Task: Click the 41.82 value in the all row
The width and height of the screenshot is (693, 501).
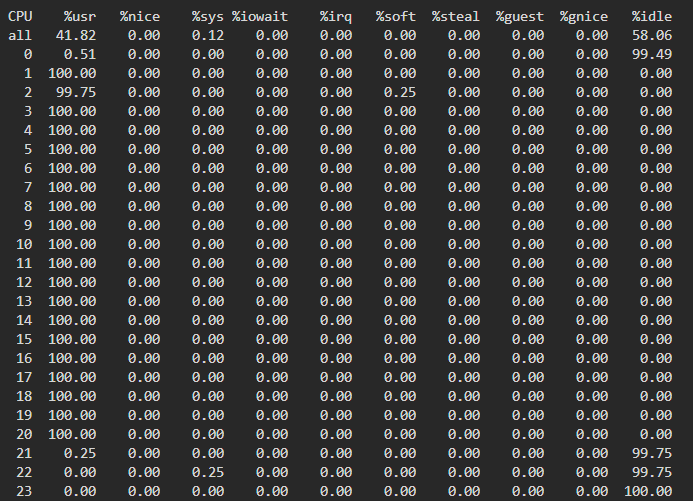Action: (76, 35)
